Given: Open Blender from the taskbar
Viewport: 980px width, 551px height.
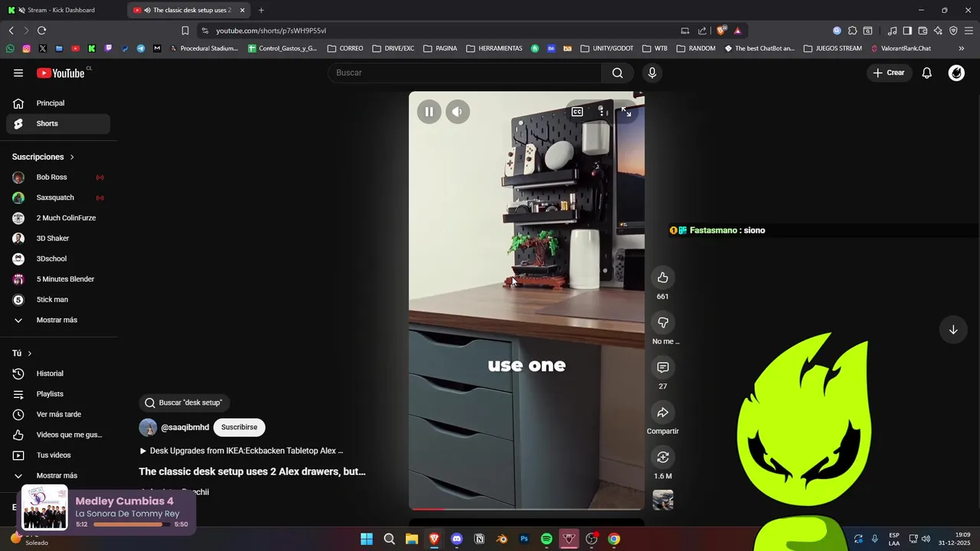Looking at the screenshot, I should coord(502,539).
